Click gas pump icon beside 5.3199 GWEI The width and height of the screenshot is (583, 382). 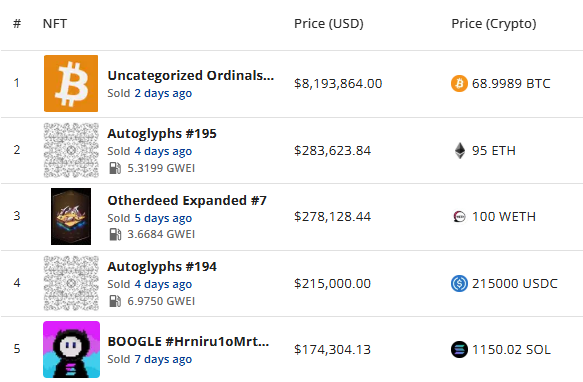click(x=115, y=168)
